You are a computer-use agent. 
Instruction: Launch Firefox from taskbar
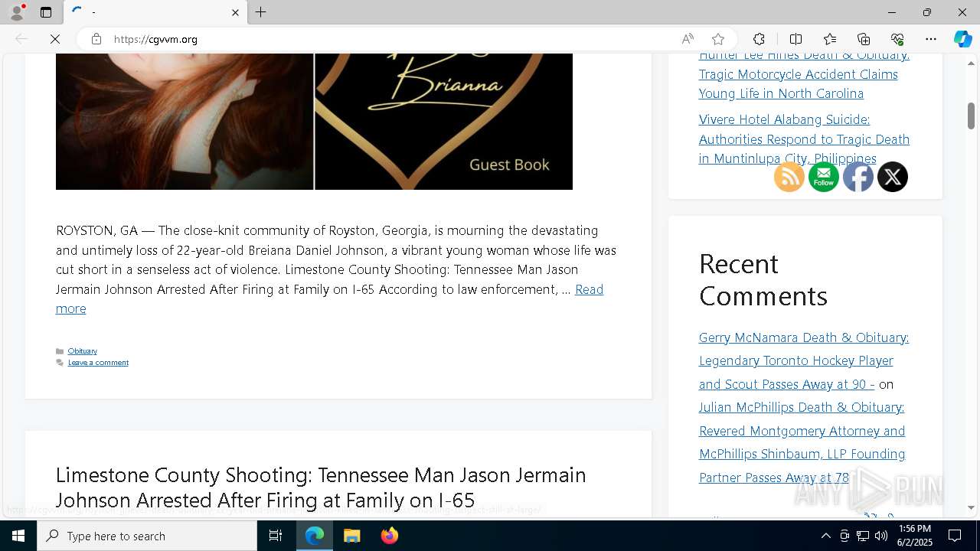[390, 536]
